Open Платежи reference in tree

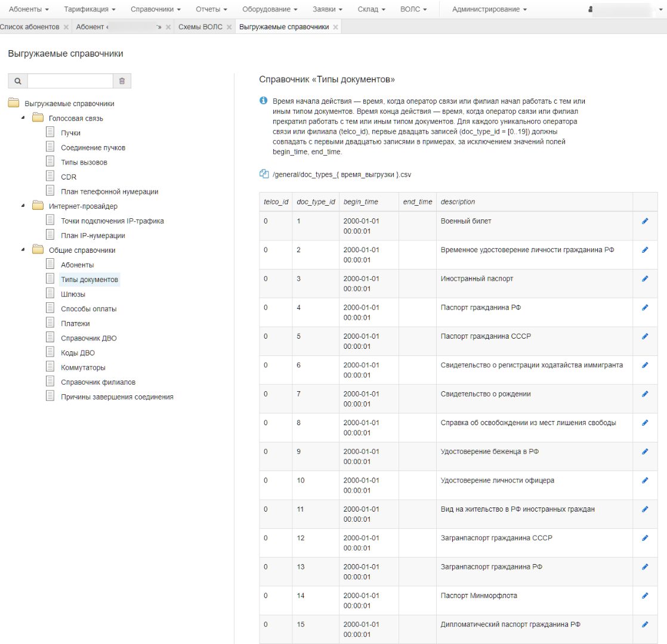75,323
